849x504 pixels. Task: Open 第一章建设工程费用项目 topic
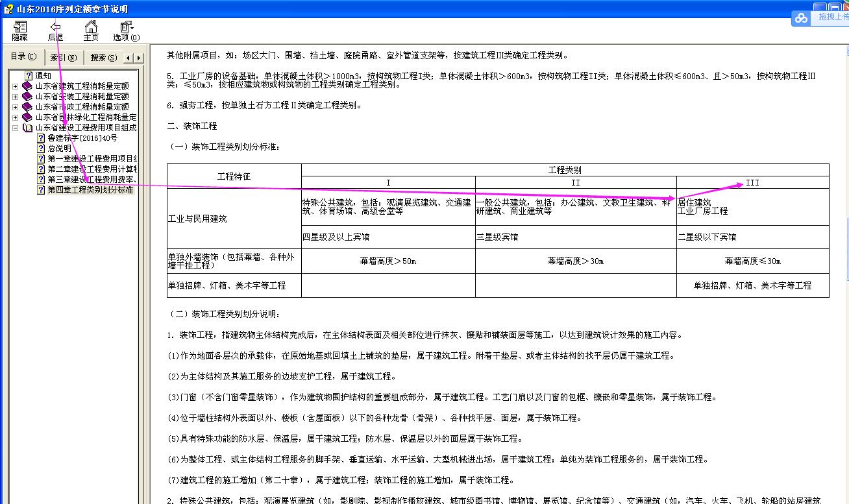pos(92,159)
